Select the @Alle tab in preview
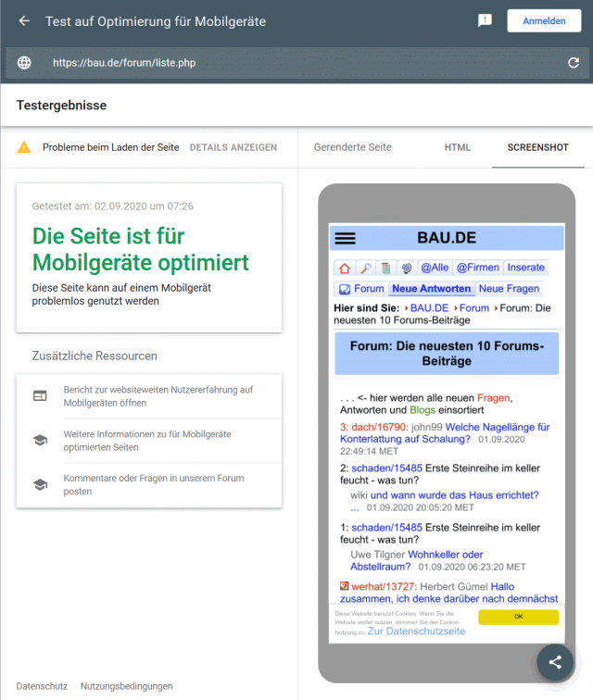The width and height of the screenshot is (593, 700). [x=435, y=268]
